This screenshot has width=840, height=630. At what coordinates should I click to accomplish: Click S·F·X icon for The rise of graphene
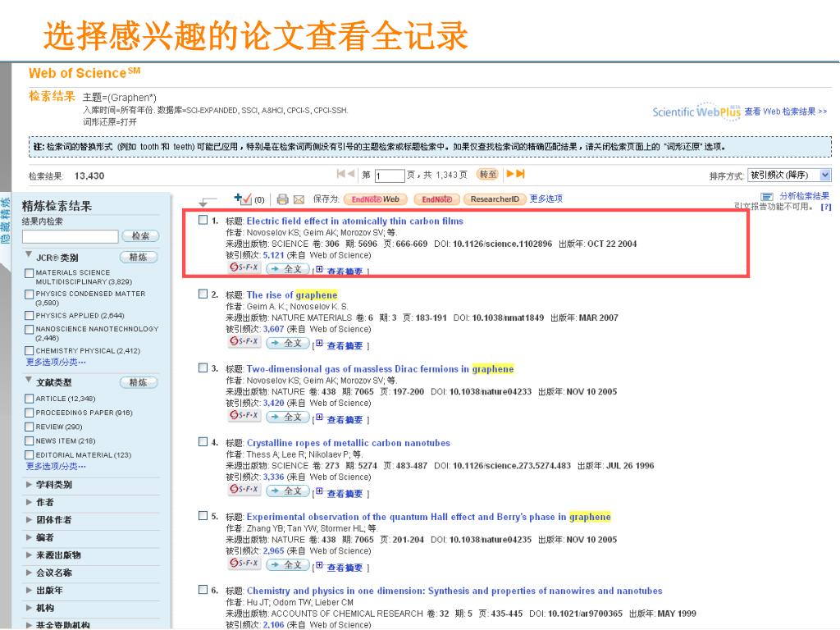click(244, 341)
